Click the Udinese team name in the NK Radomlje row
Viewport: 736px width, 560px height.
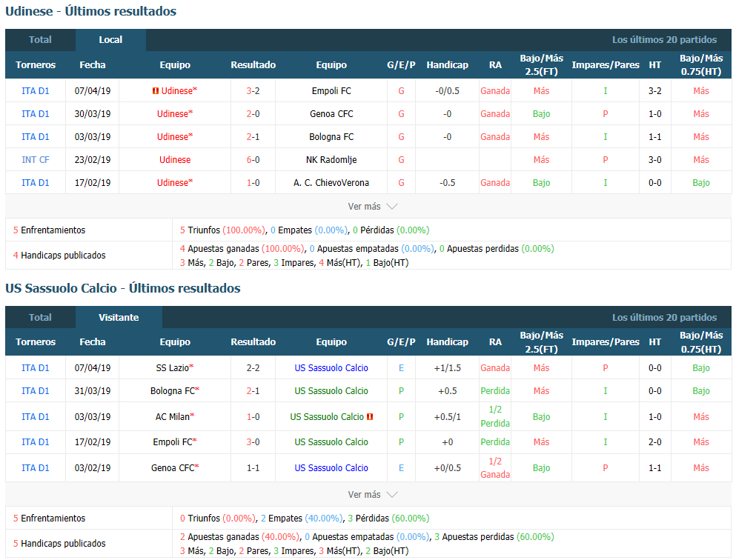[x=175, y=160]
